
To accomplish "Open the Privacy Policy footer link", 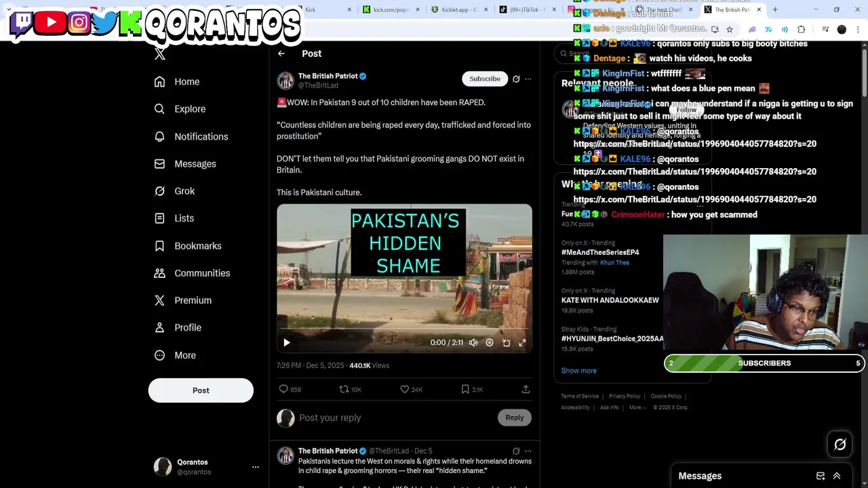I will [x=625, y=396].
